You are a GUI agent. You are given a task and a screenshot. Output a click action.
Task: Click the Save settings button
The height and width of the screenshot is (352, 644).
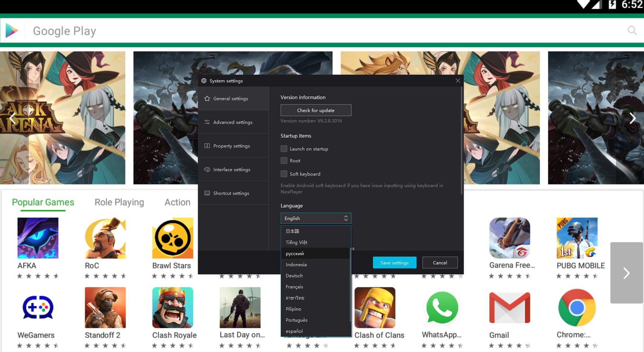click(x=394, y=263)
